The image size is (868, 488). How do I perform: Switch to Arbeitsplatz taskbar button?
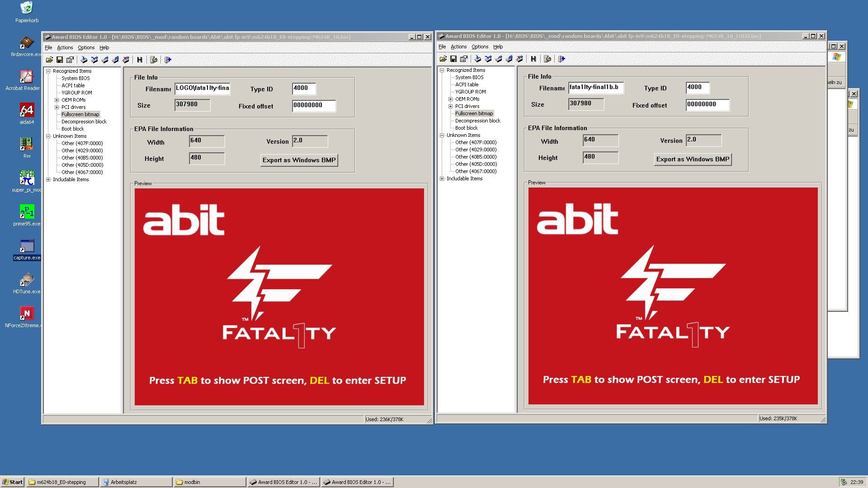click(x=136, y=482)
